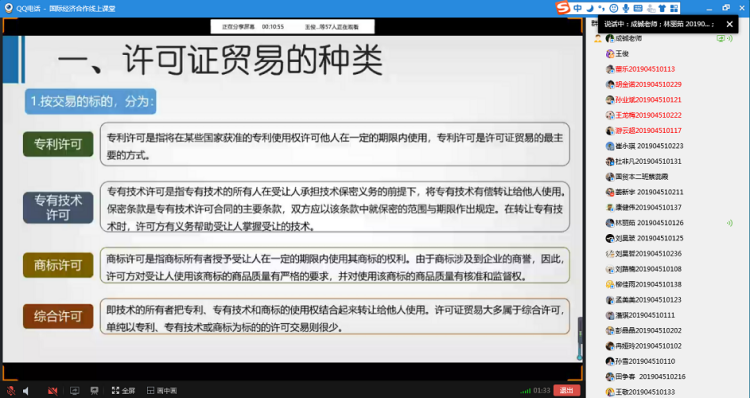Open Sogou toolbox grid icon
Screen dimensions: 750x398
point(674,8)
